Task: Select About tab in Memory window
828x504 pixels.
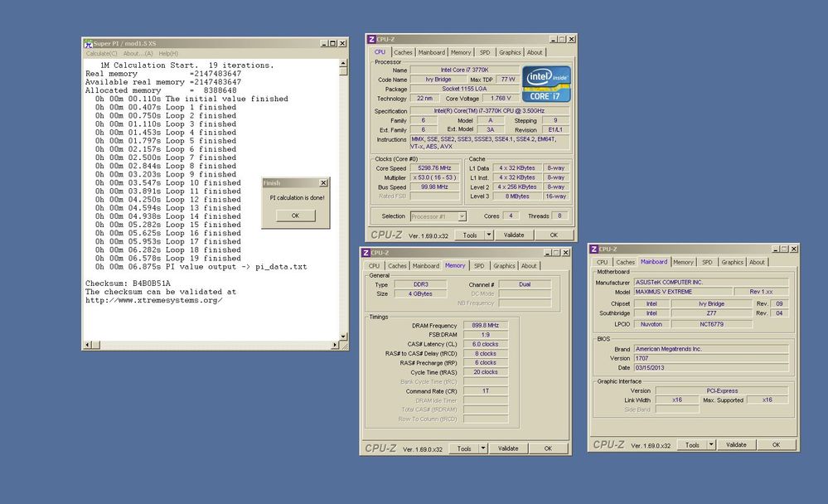Action: pyautogui.click(x=529, y=266)
